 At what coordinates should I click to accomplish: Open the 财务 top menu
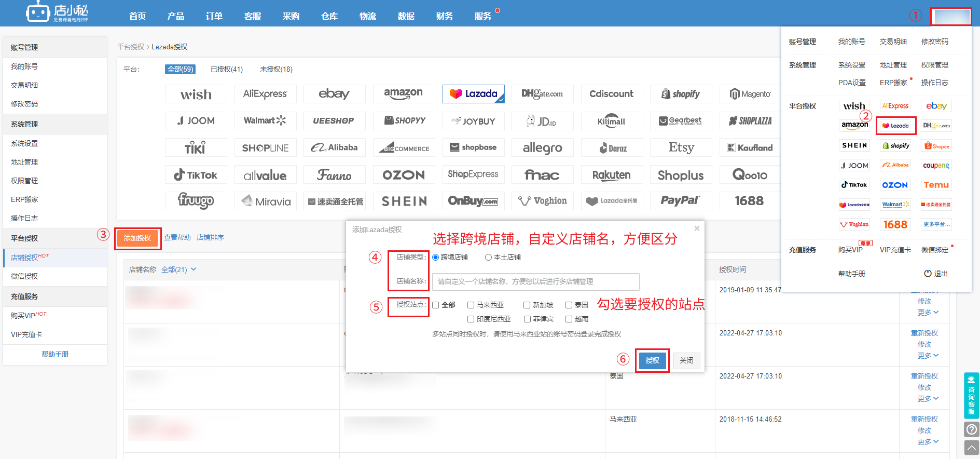pos(445,16)
